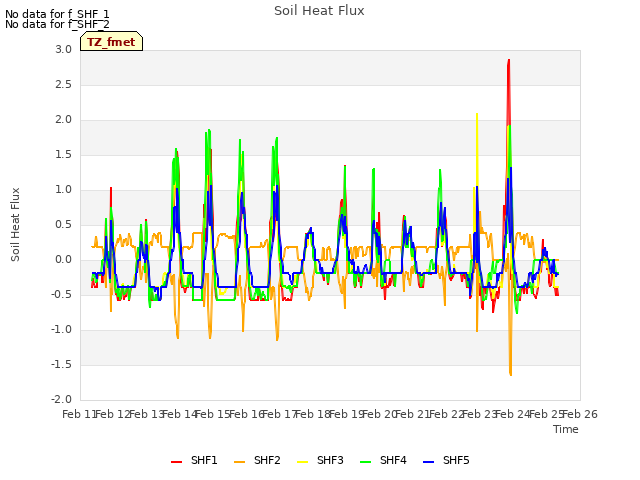Click the SHF2 orange legend swatch
Image resolution: width=640 pixels, height=480 pixels.
pyautogui.click(x=240, y=462)
